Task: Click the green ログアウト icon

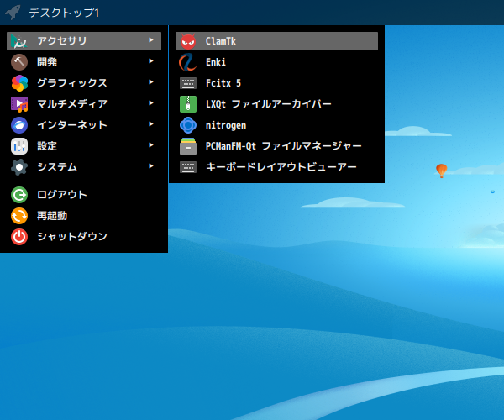Action: pyautogui.click(x=19, y=195)
